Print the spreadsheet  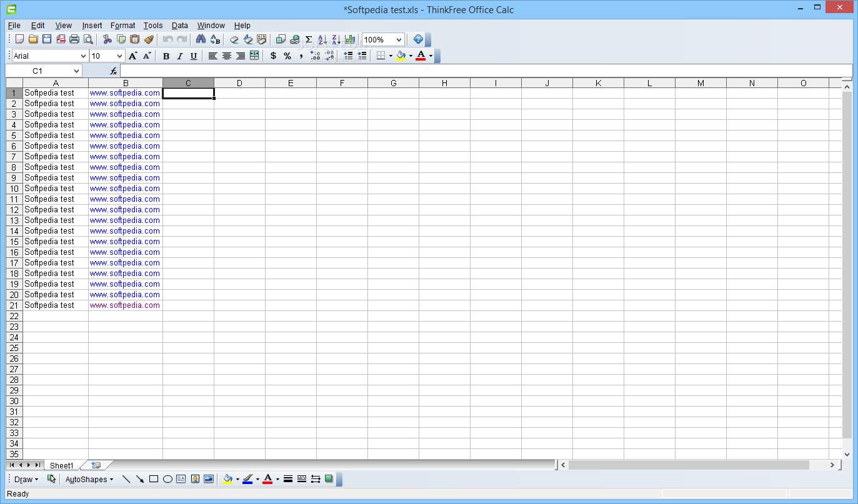point(74,39)
